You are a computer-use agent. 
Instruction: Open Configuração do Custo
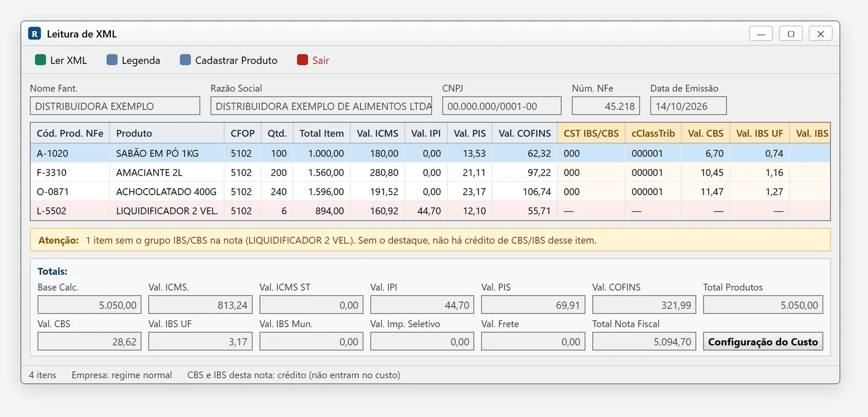[763, 342]
